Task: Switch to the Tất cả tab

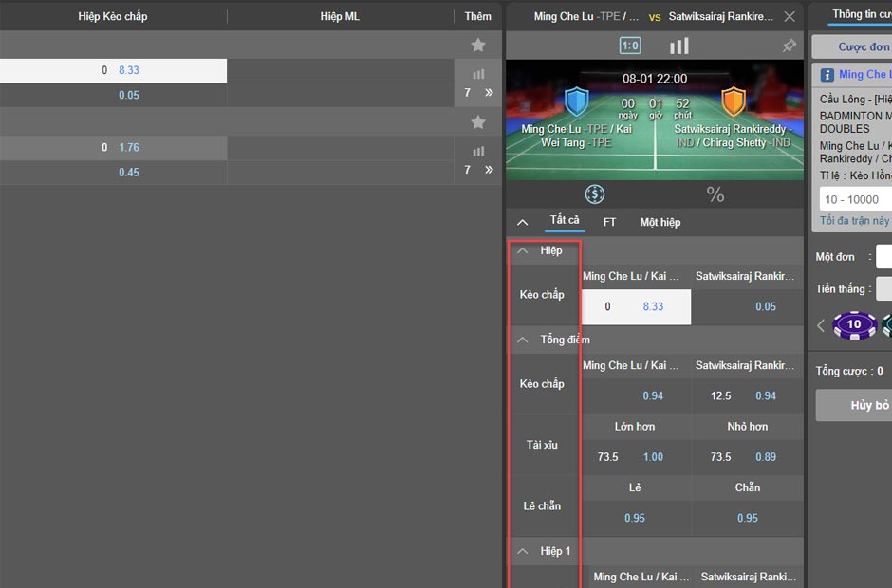Action: 565,220
